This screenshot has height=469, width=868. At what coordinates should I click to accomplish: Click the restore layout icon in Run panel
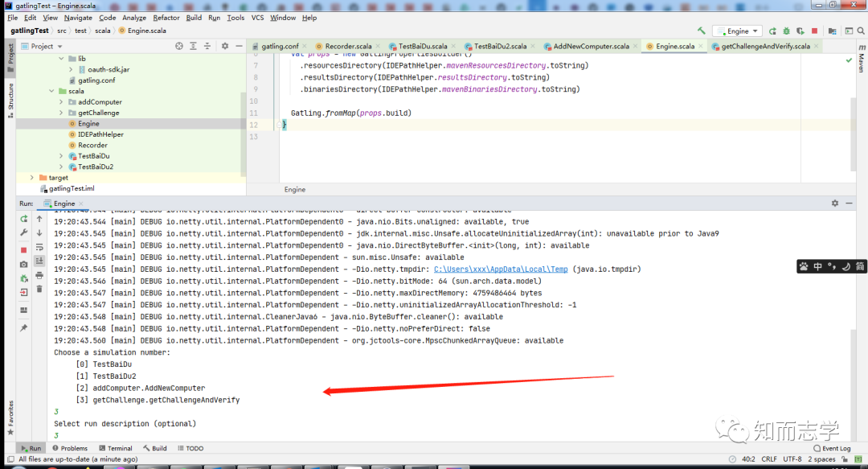pyautogui.click(x=24, y=310)
